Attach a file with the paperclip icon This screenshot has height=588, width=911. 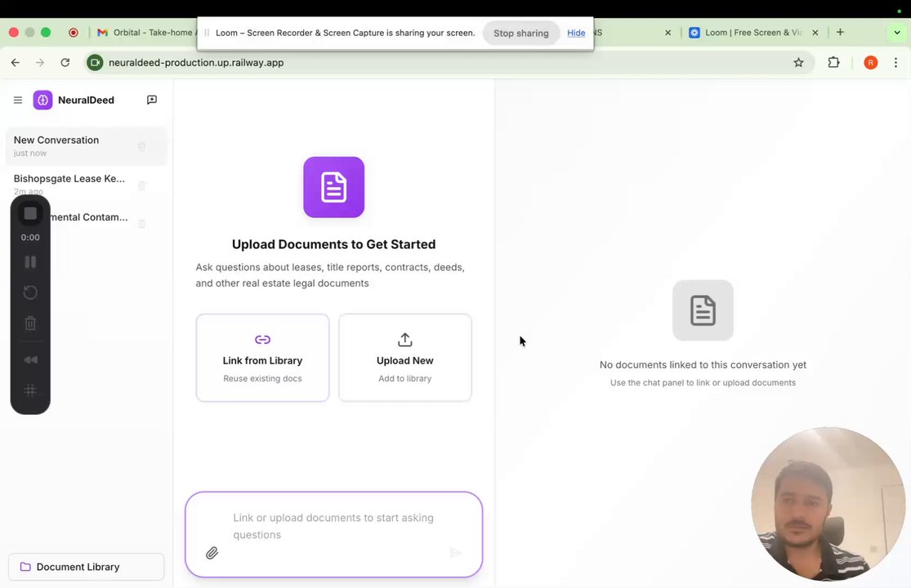(212, 553)
